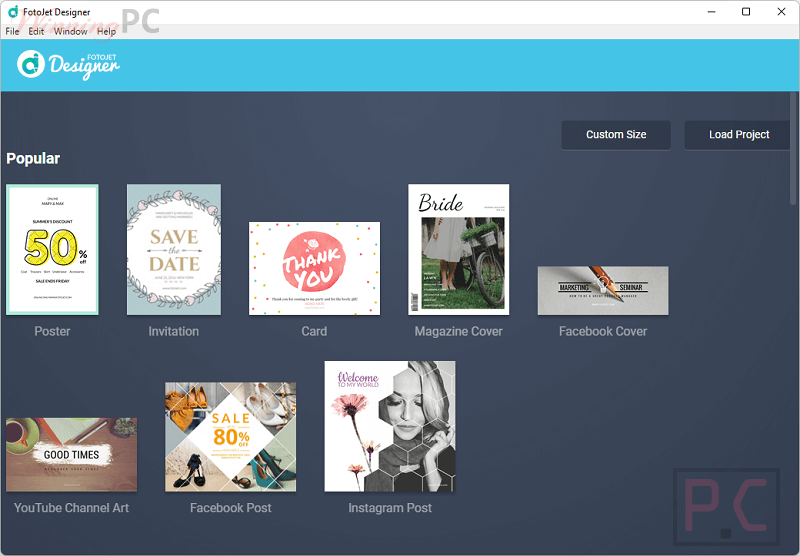Maximize the FotoJet Designer window

[x=745, y=12]
